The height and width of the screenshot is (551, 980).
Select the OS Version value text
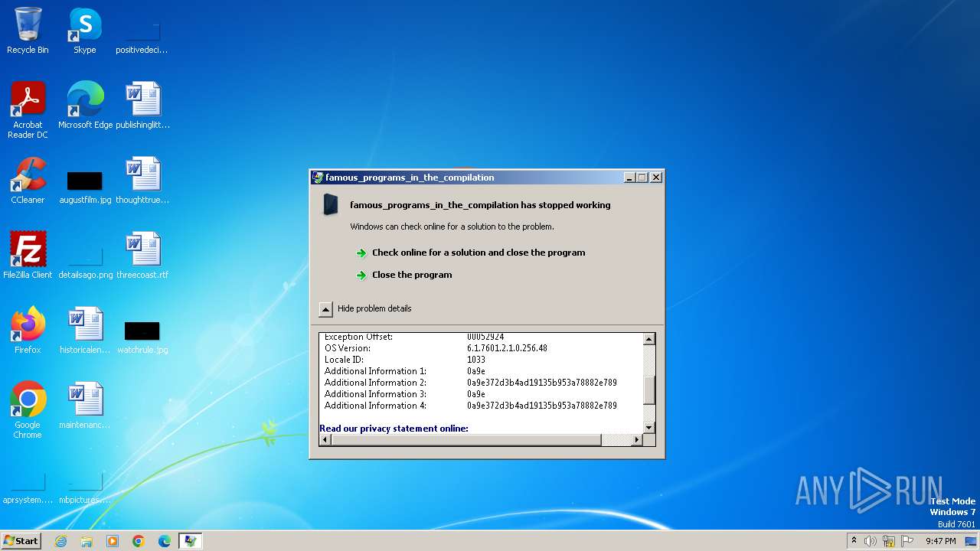pos(507,348)
